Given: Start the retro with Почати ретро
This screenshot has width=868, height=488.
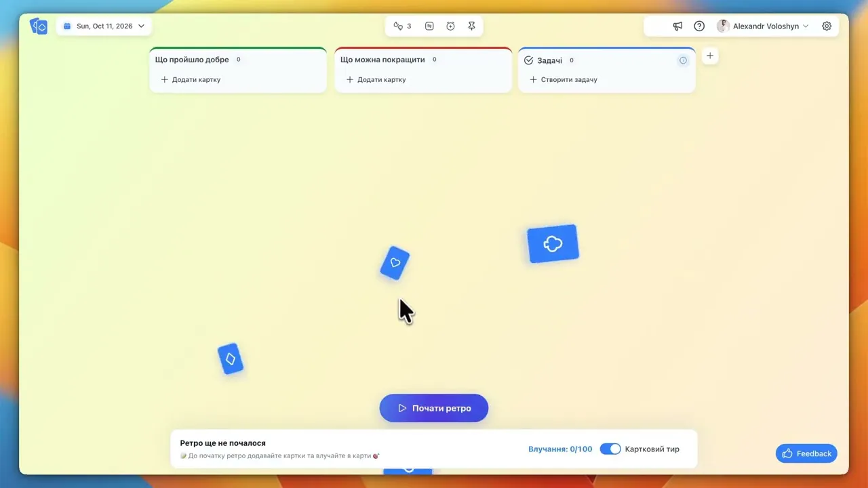Looking at the screenshot, I should coord(434,408).
